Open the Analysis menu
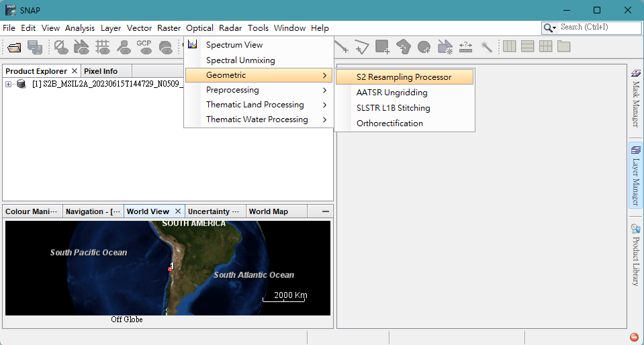The width and height of the screenshot is (644, 345). tap(80, 28)
